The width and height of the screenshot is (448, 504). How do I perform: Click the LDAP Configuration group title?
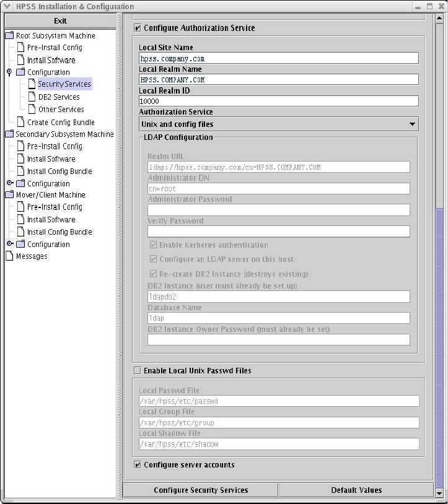[x=178, y=137]
